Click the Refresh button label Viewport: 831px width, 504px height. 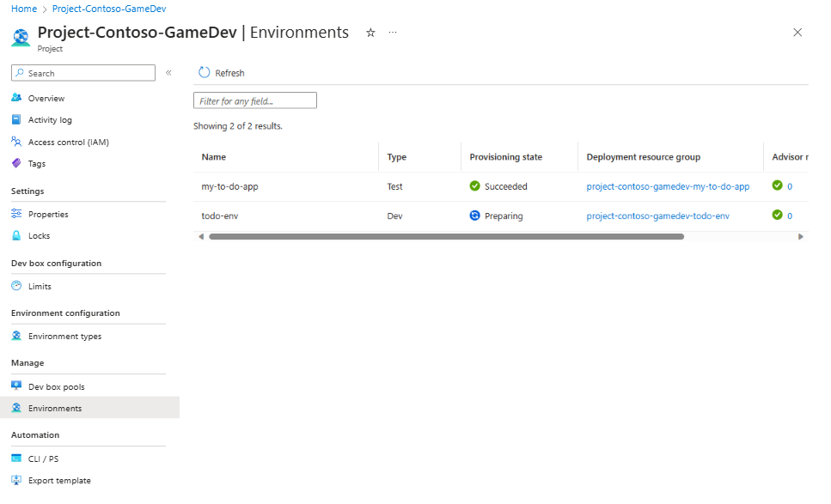tap(229, 73)
